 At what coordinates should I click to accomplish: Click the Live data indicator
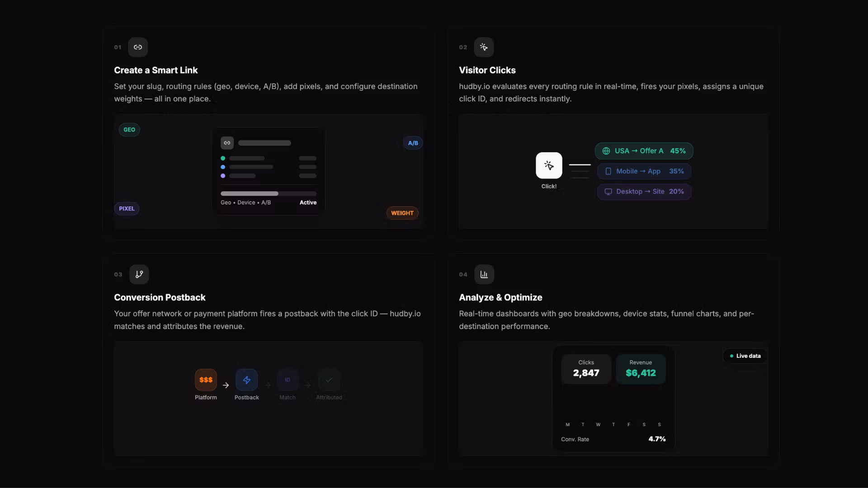(x=745, y=356)
